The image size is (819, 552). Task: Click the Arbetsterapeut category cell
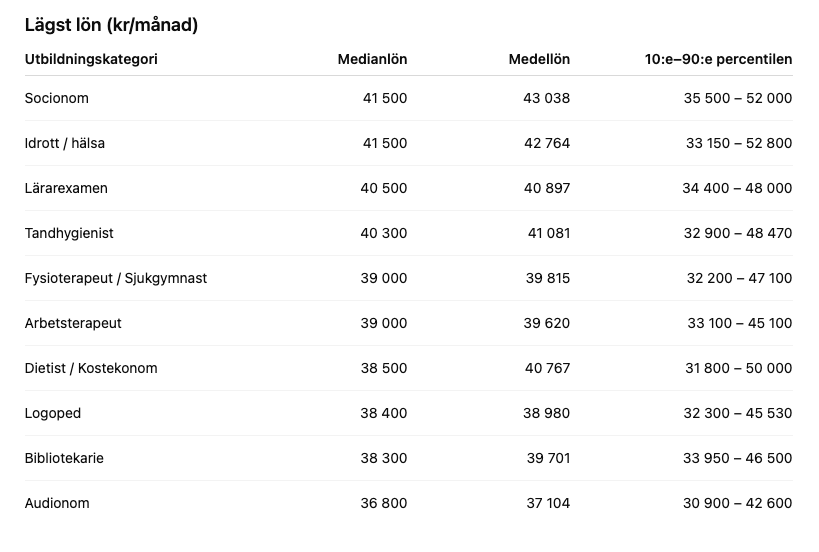click(73, 323)
